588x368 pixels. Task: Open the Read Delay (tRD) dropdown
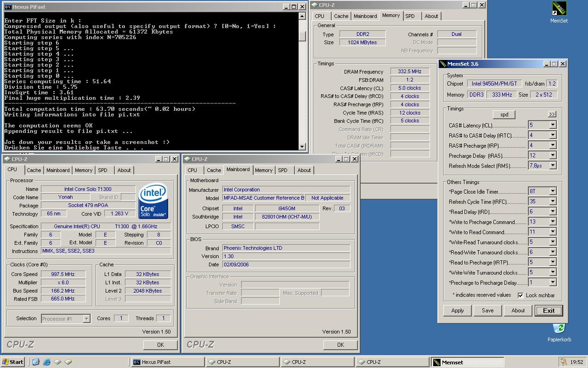click(553, 212)
